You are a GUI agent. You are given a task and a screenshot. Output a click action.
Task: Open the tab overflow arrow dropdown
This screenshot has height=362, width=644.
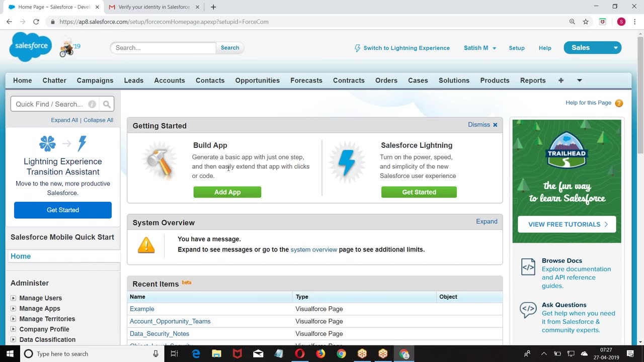(x=579, y=80)
